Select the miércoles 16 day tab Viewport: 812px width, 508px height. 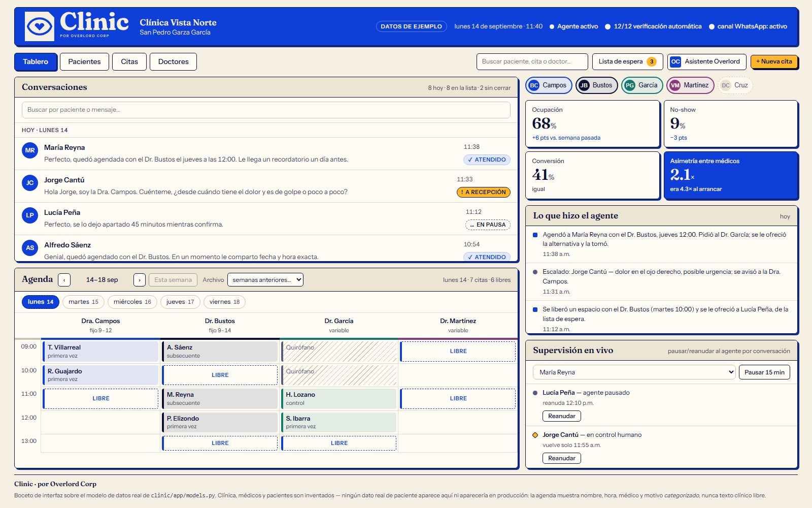[132, 302]
